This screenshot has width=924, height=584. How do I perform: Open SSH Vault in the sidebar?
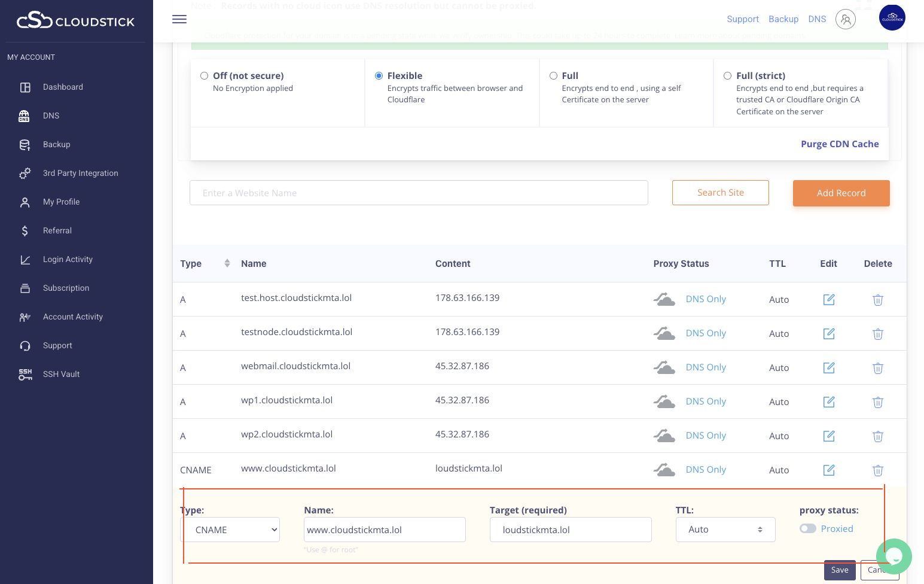(61, 374)
